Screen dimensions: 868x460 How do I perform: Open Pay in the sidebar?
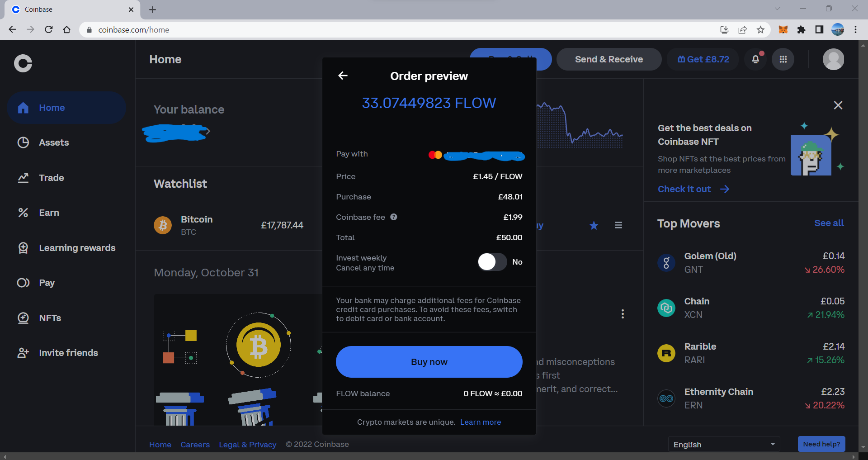tap(66, 283)
